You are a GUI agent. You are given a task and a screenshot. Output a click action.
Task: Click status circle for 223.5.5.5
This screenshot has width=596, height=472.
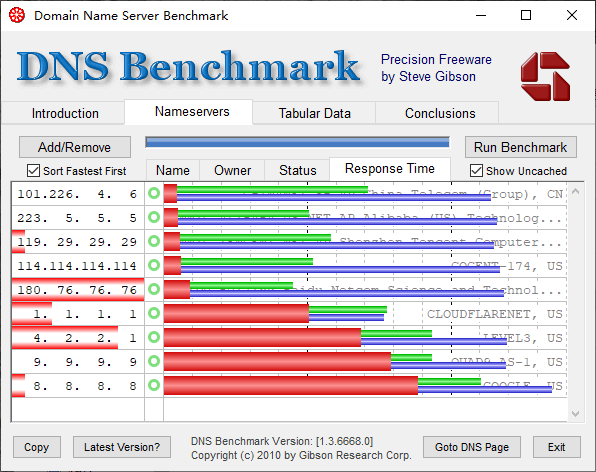tap(154, 217)
